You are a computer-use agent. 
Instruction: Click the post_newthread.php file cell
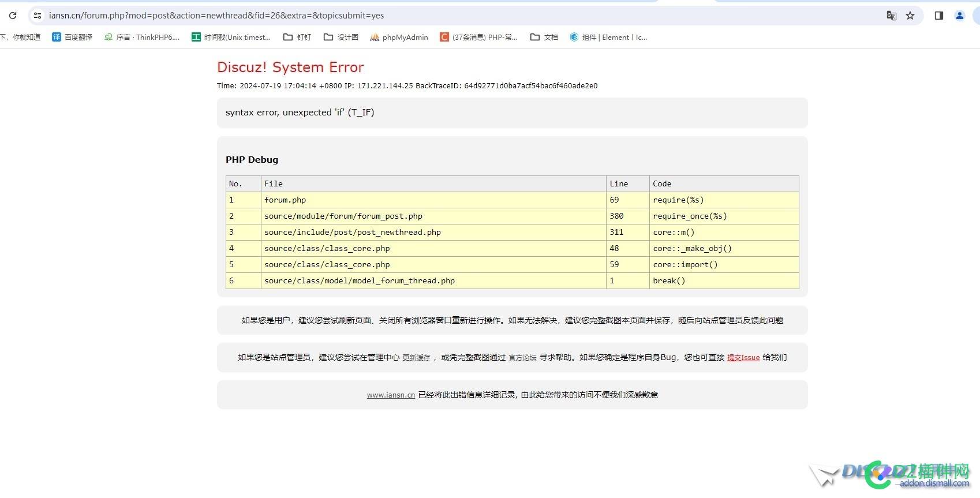coord(433,233)
